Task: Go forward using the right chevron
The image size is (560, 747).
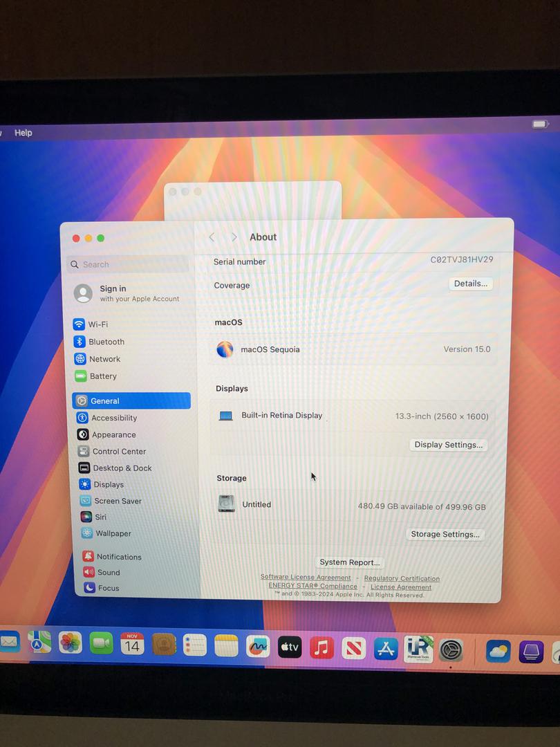Action: (234, 237)
